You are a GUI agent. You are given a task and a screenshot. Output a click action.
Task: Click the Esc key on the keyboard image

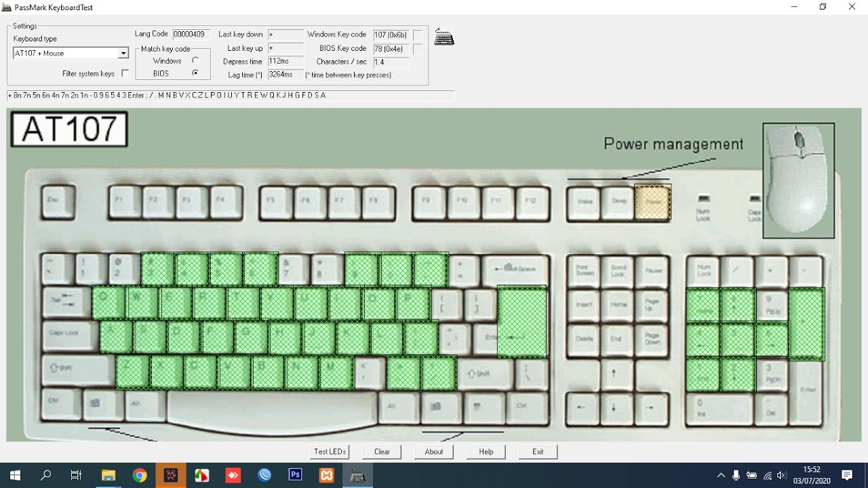point(57,202)
